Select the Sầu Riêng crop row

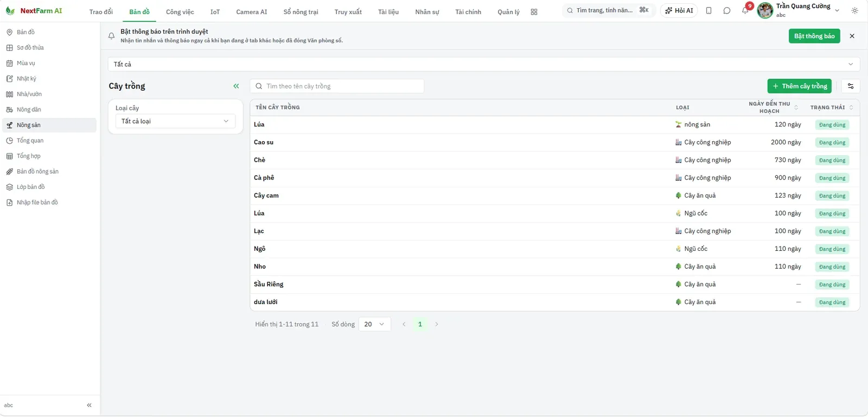(x=554, y=285)
